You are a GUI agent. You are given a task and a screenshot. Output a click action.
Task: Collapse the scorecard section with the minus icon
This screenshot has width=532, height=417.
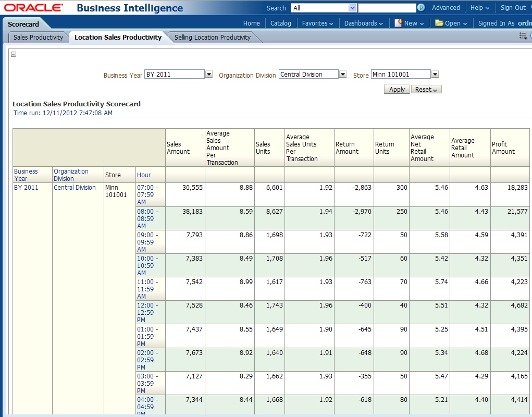click(14, 54)
